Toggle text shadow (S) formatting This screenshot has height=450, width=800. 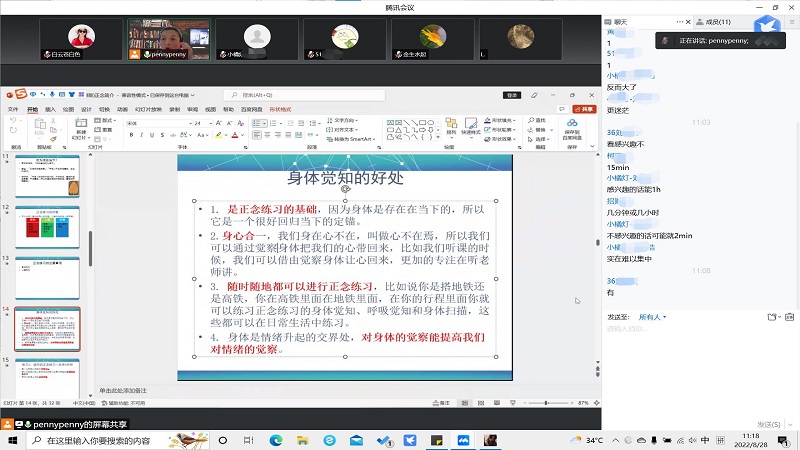[162, 135]
